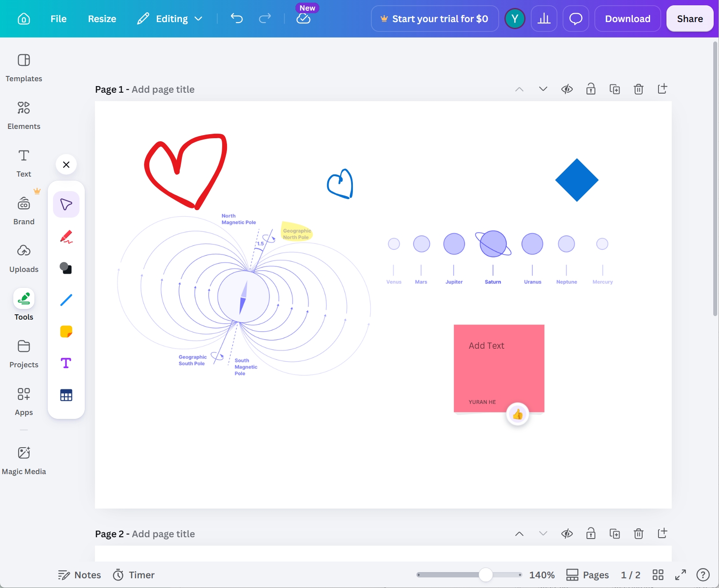The width and height of the screenshot is (719, 588).
Task: Select the pink sticky note
Action: (499, 369)
